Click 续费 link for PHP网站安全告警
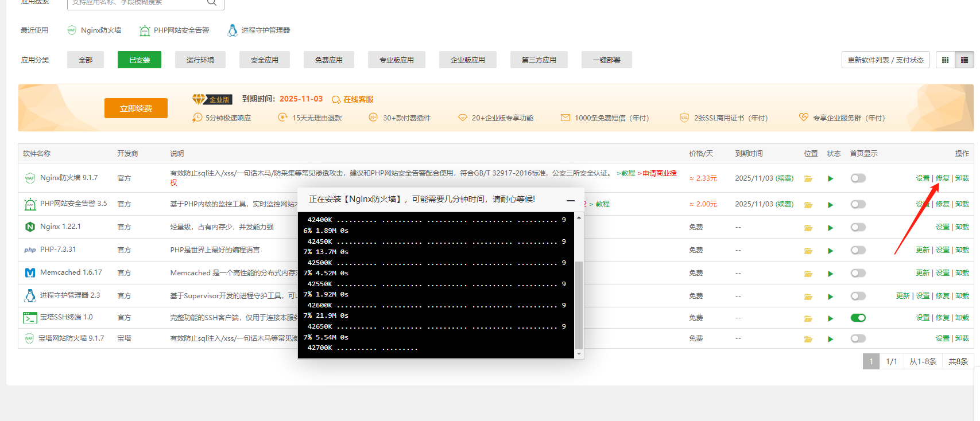 click(x=784, y=204)
